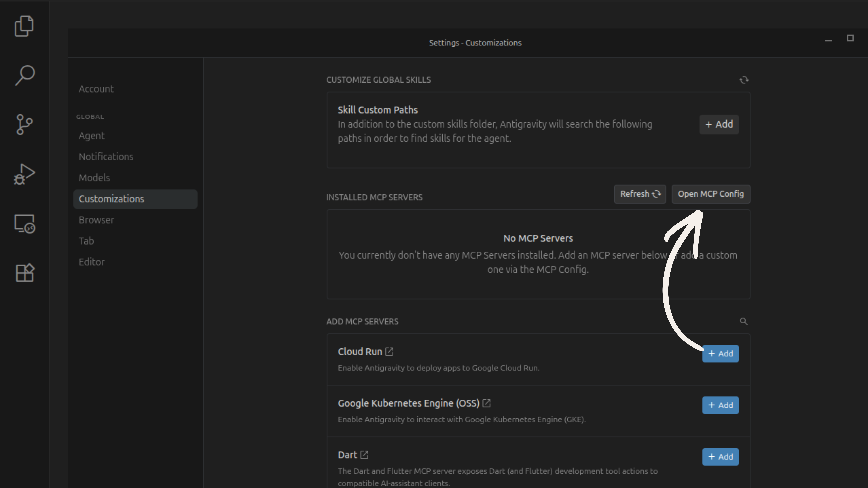Click Kubernetes Engine (GKE) description text
Image resolution: width=868 pixels, height=488 pixels.
pyautogui.click(x=462, y=420)
